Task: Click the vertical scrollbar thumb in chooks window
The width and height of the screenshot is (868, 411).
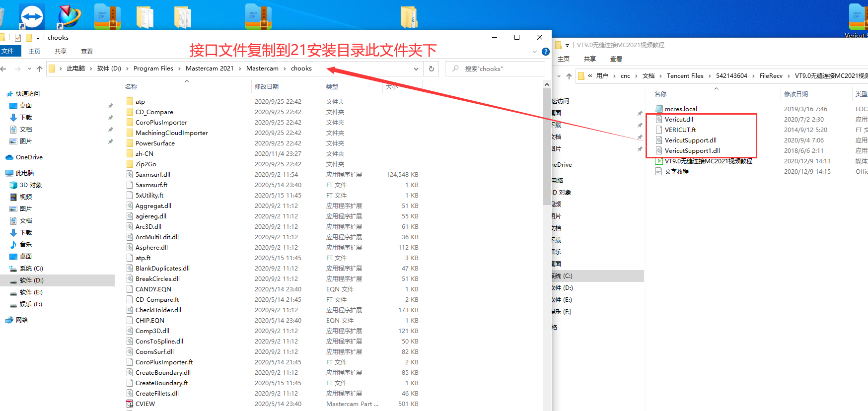Action: click(x=547, y=147)
